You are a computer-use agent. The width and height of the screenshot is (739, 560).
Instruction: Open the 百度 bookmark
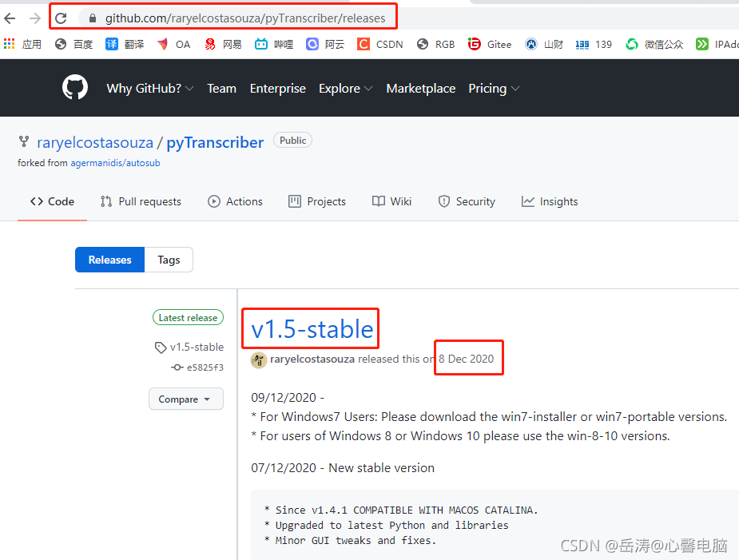point(74,44)
